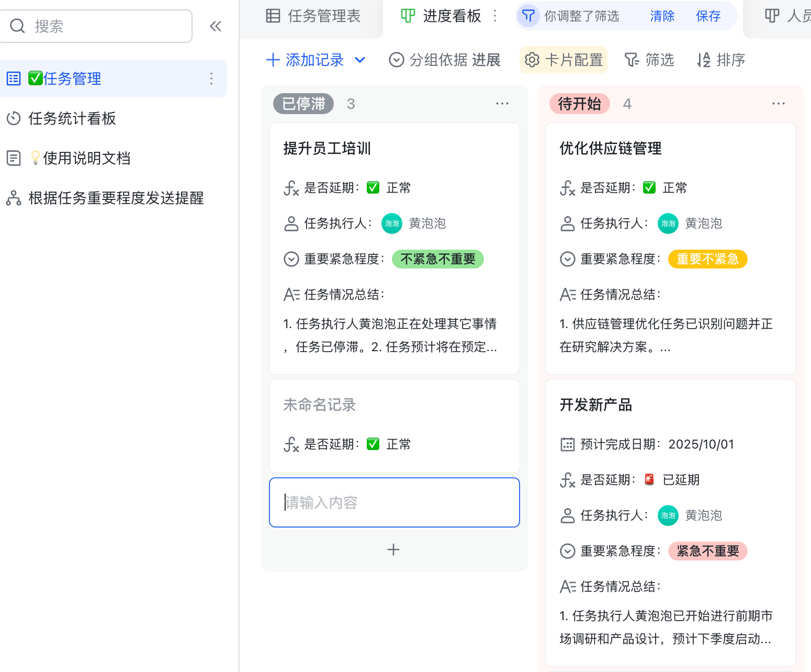Viewport: 811px width, 672px height.
Task: Switch to the 任务管理表 tab
Action: point(313,16)
